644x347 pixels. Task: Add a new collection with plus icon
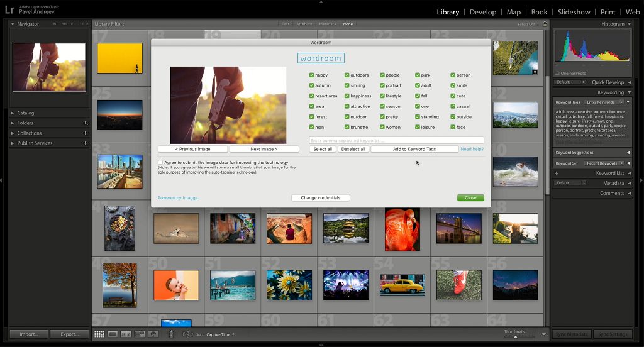86,133
